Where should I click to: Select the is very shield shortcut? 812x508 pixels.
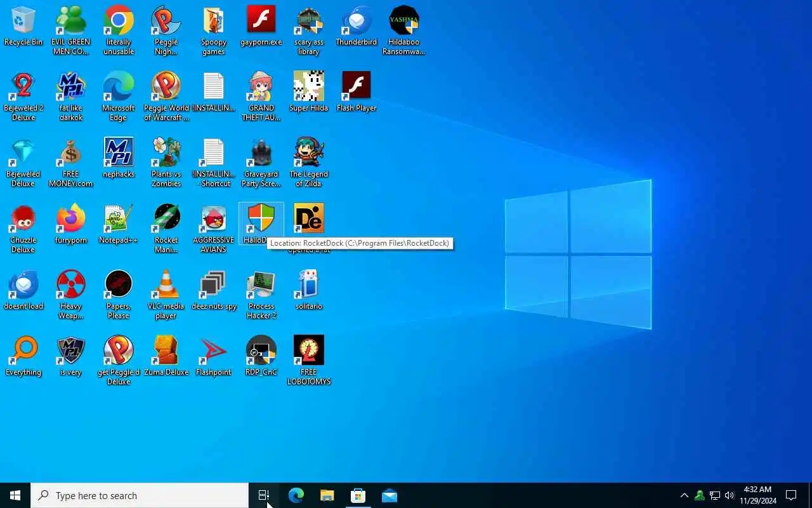coord(71,356)
